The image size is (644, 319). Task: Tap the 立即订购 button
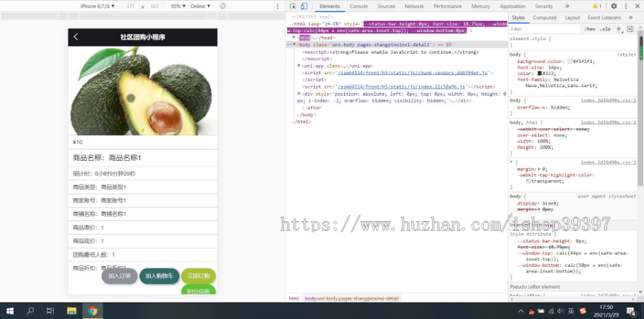click(x=198, y=276)
